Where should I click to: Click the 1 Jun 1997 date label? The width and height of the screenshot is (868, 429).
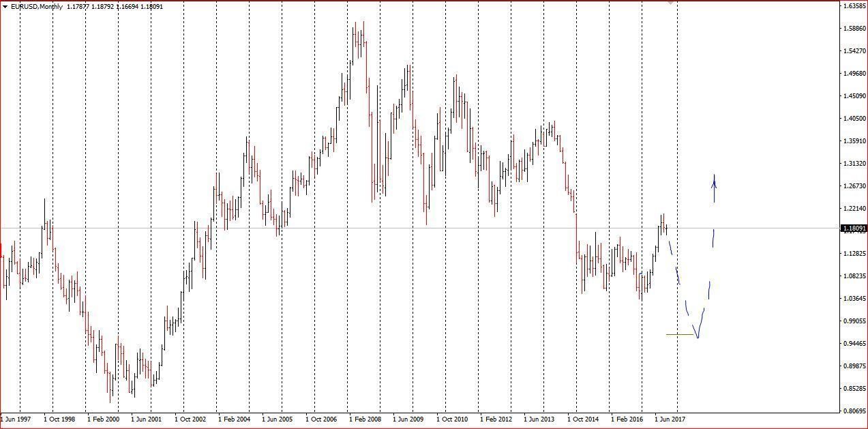click(x=16, y=419)
